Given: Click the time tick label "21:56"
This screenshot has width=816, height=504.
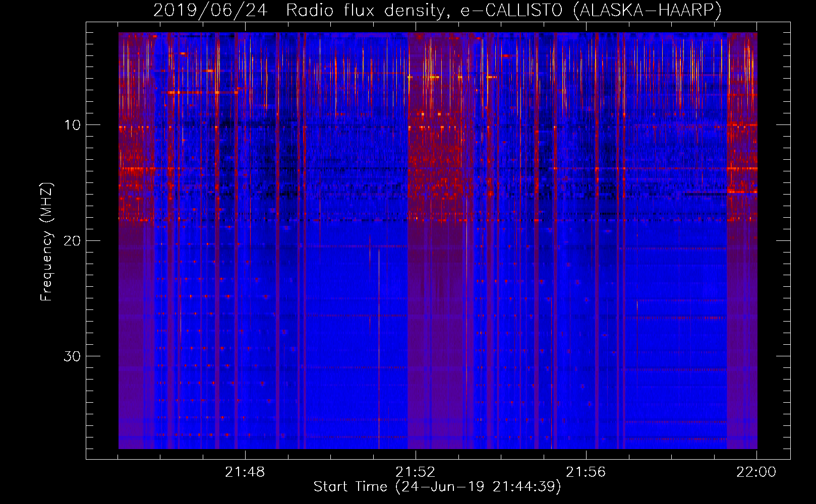Looking at the screenshot, I should tap(586, 472).
